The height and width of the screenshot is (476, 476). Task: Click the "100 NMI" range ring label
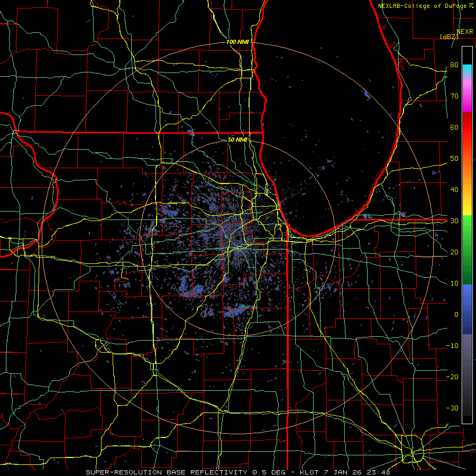point(237,42)
